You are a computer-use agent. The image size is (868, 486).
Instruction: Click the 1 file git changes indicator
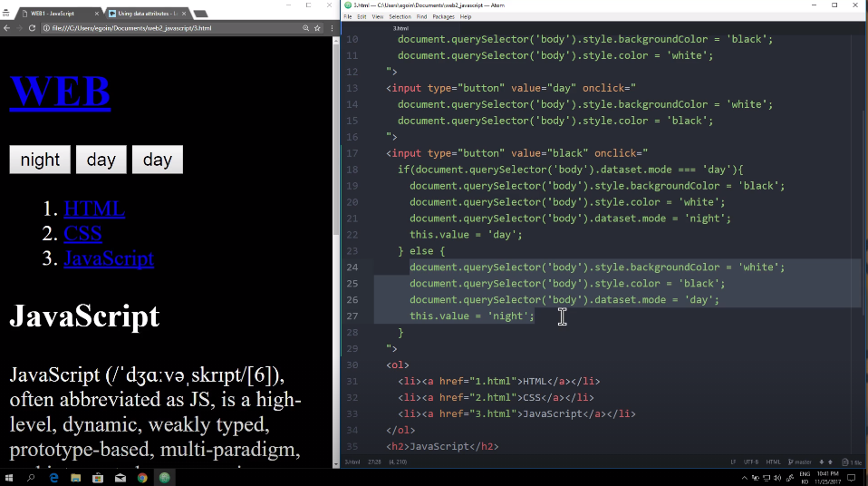852,462
